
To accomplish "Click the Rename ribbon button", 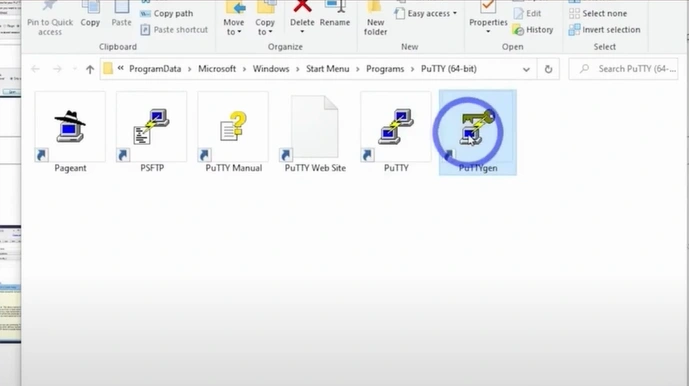I will click(335, 15).
